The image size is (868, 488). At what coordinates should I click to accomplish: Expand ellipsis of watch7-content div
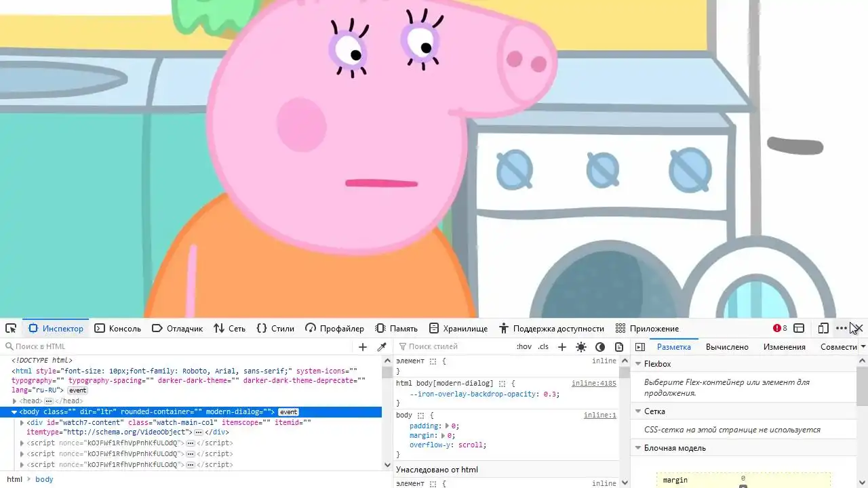click(199, 432)
